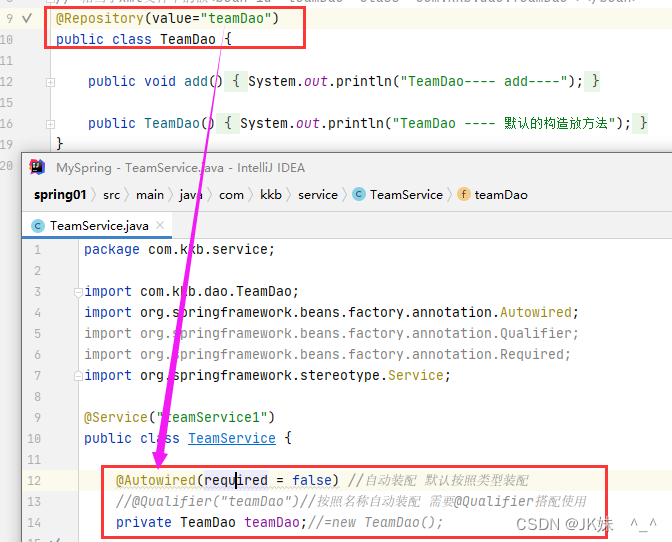Click the checkmark gutter icon on line 9
The image size is (672, 542).
(27, 18)
